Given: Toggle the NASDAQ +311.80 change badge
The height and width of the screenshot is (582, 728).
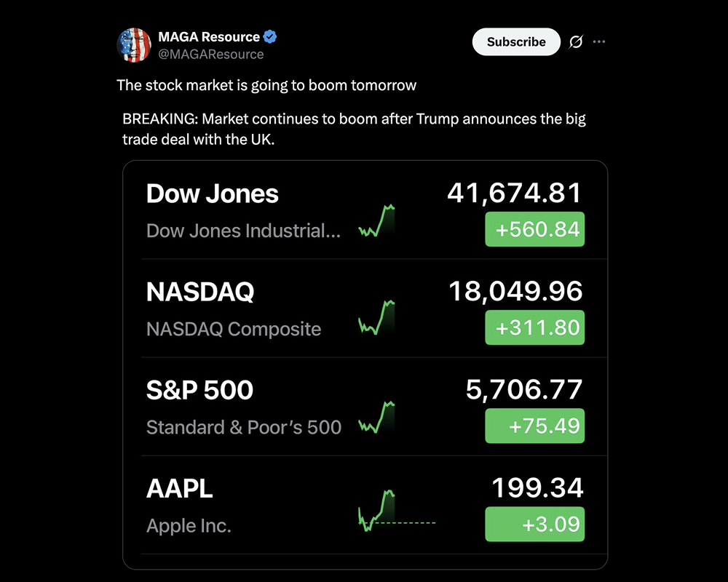Looking at the screenshot, I should 535,327.
